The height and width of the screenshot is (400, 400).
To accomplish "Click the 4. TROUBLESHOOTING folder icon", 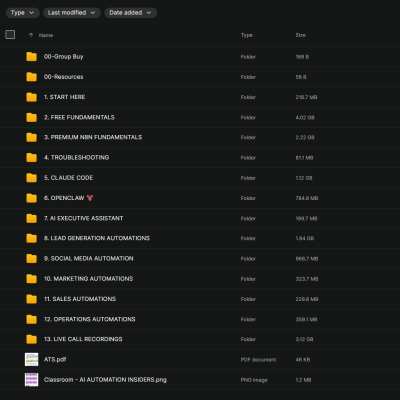I will coord(31,158).
